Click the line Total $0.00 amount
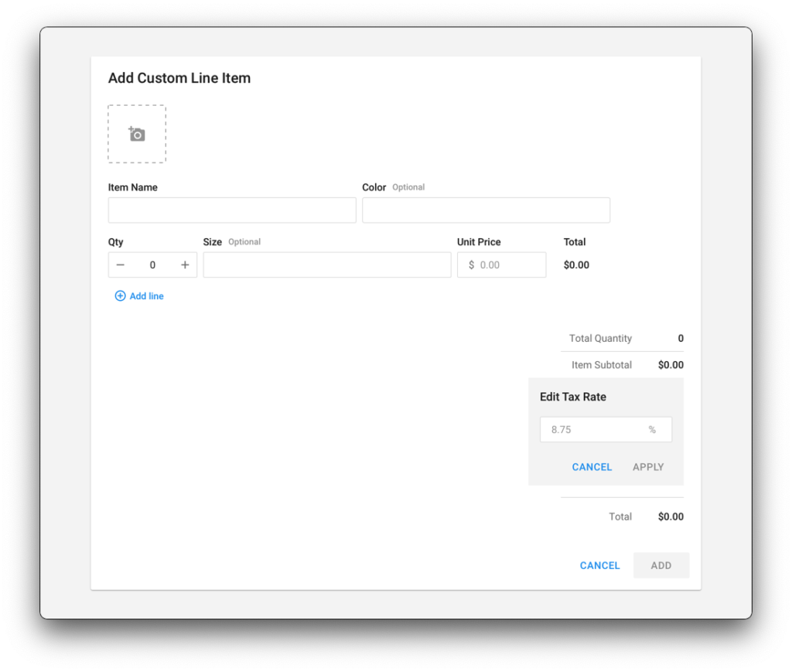Image resolution: width=792 pixels, height=672 pixels. point(576,265)
